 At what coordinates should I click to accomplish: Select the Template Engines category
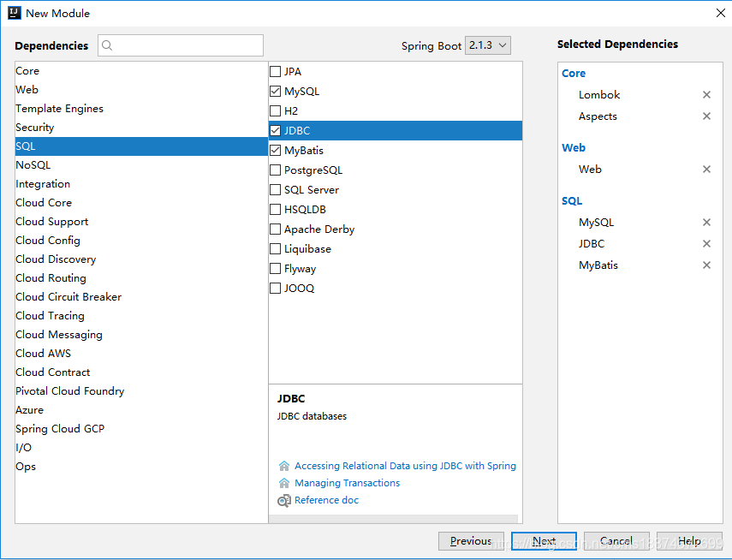[x=59, y=108]
